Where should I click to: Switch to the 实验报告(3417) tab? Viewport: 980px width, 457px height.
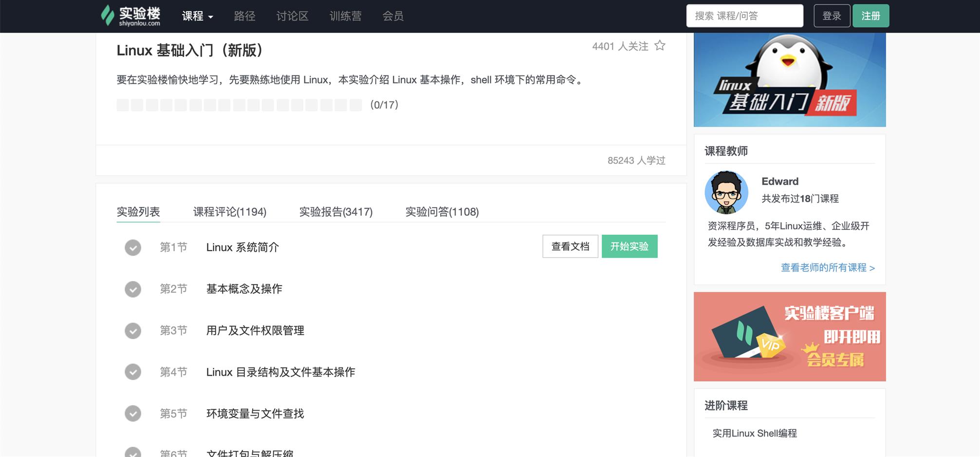(x=335, y=212)
